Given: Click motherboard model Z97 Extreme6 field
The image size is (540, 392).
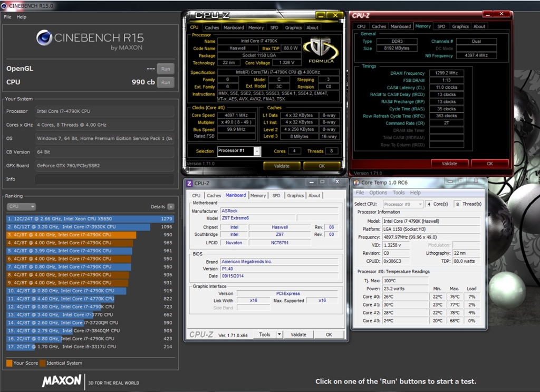Looking at the screenshot, I should click(x=257, y=218).
